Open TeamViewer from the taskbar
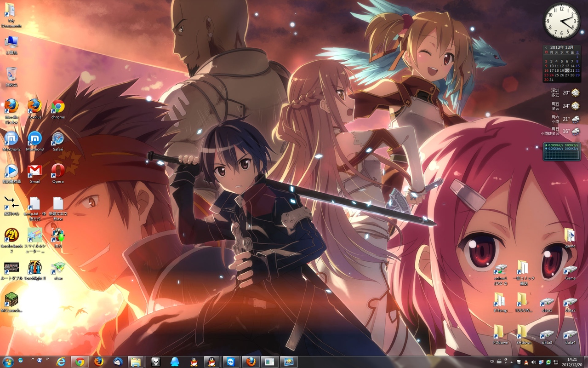Viewport: 588px width, 368px height. coord(231,362)
